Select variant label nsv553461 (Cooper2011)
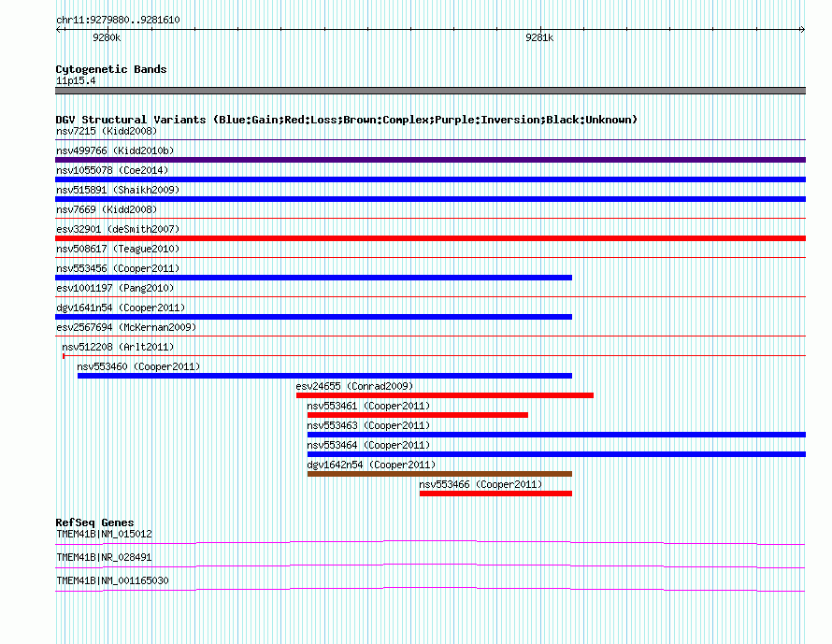Screen dimensions: 832x644 tap(368, 406)
